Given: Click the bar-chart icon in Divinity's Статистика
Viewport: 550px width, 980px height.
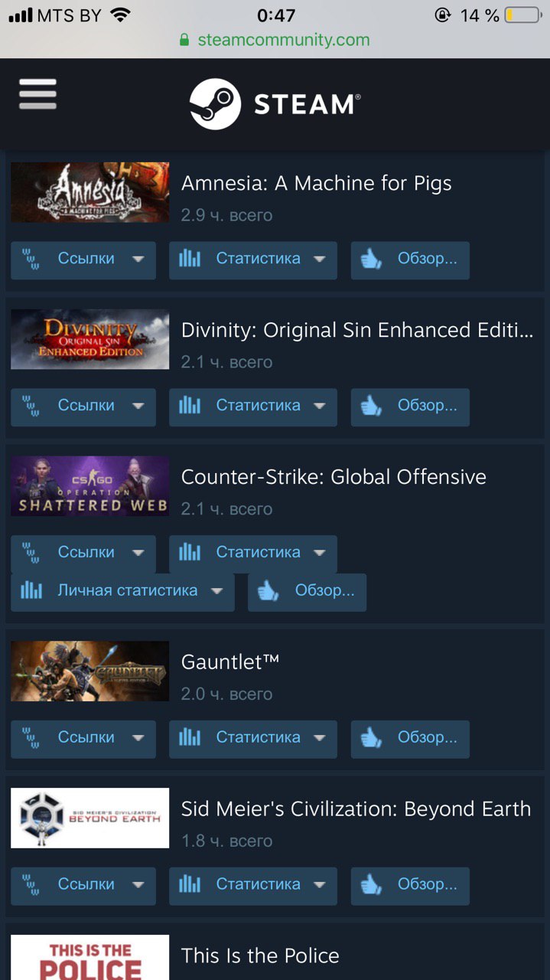Looking at the screenshot, I should (x=190, y=406).
